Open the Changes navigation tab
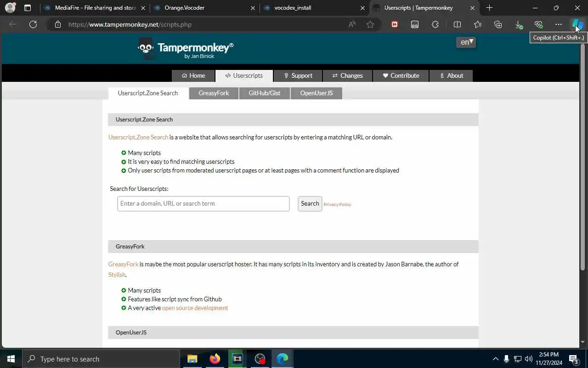 pyautogui.click(x=347, y=76)
